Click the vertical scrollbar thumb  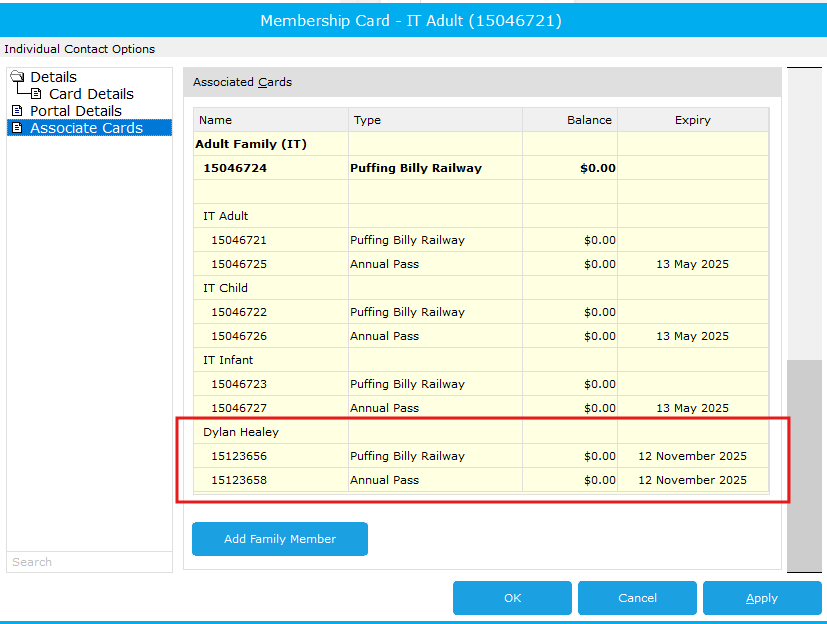click(x=804, y=465)
